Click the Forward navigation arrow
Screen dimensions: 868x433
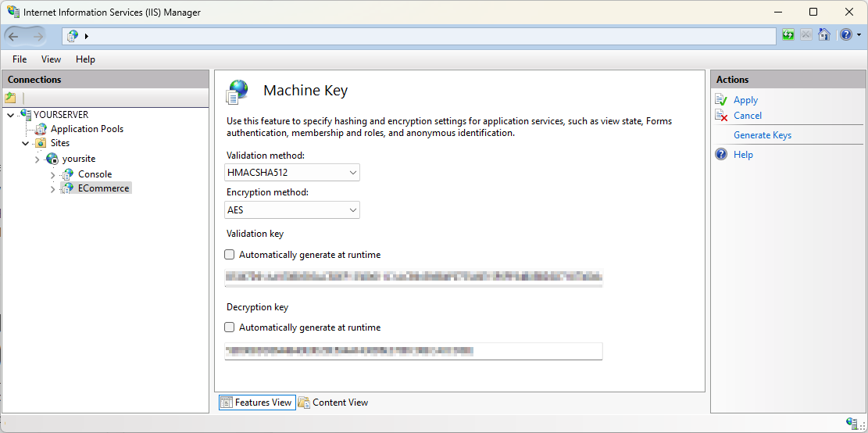[x=38, y=37]
